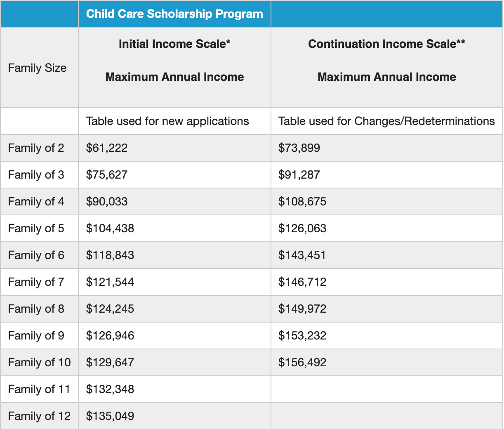
Task: Click the Family of 9 row label
Action: pos(36,336)
